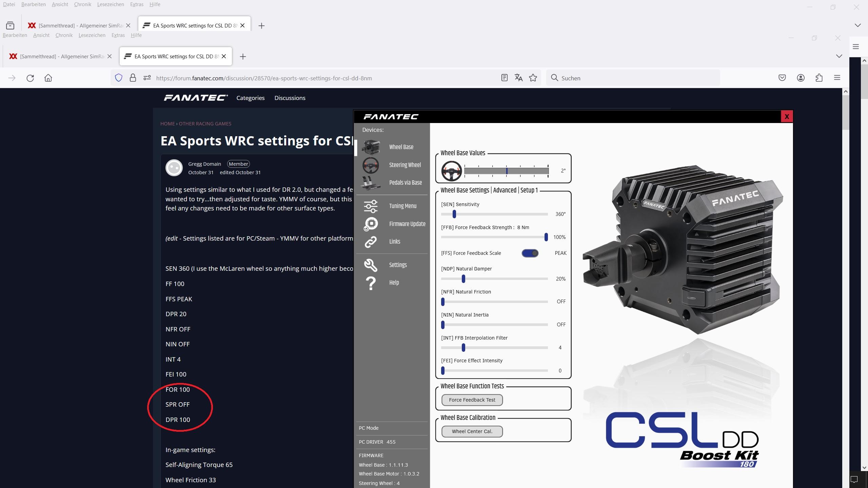Adjust Sensitivity slider handle
Image resolution: width=868 pixels, height=488 pixels.
454,214
